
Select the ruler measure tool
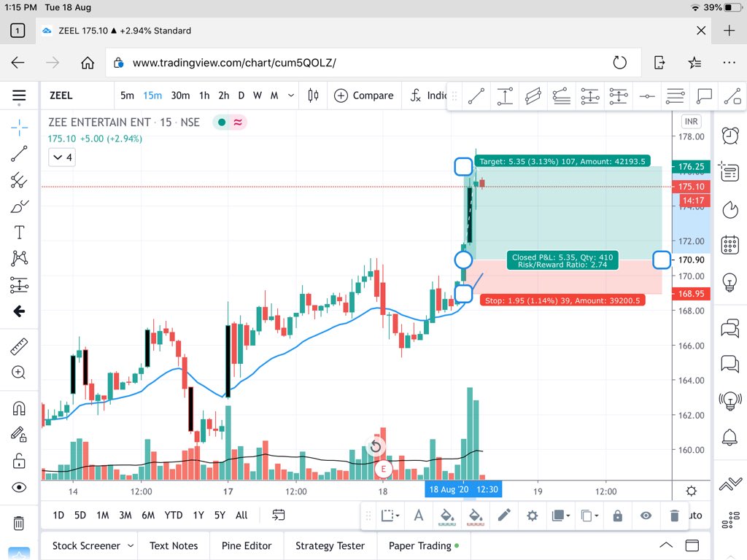pyautogui.click(x=19, y=346)
